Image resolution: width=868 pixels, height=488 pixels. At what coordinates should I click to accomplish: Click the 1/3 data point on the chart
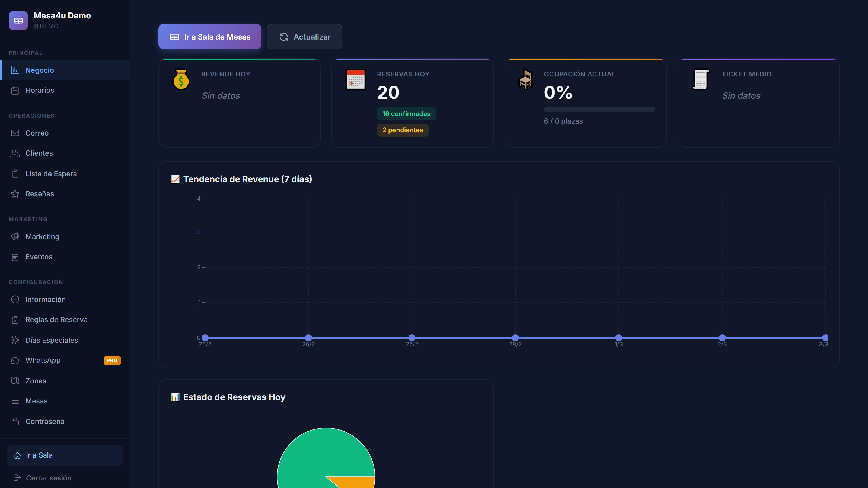(x=619, y=338)
